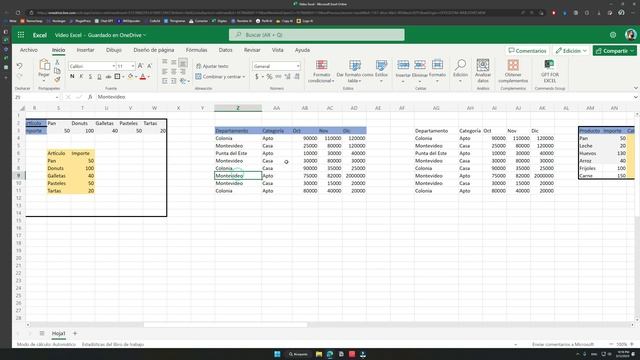Click the Cut scissors icon

57,62
